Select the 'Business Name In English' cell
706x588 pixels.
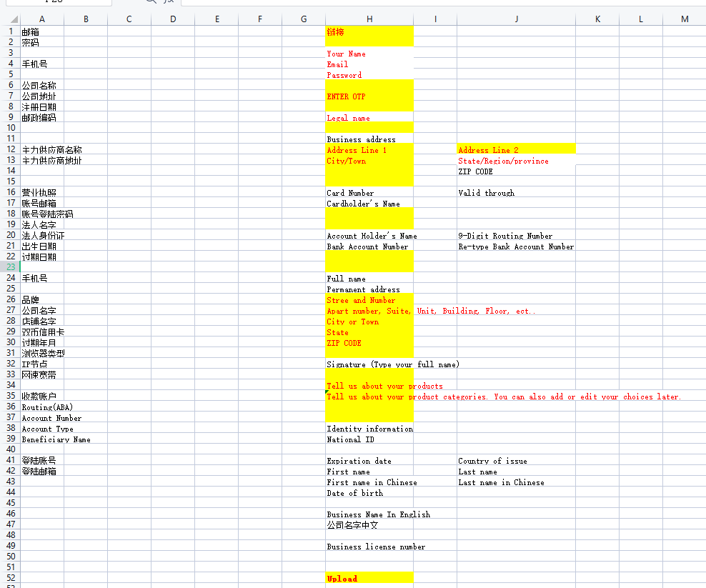pos(369,514)
